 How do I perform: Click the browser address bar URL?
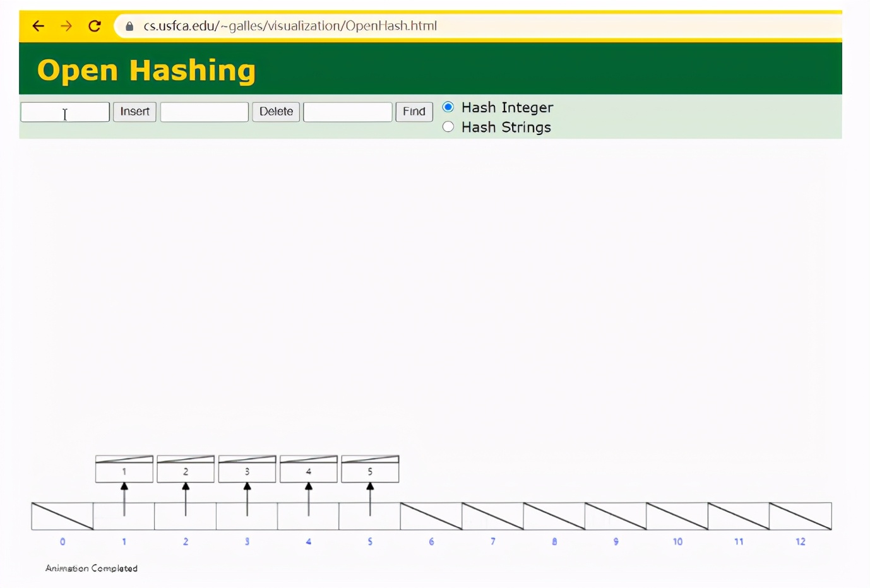290,26
